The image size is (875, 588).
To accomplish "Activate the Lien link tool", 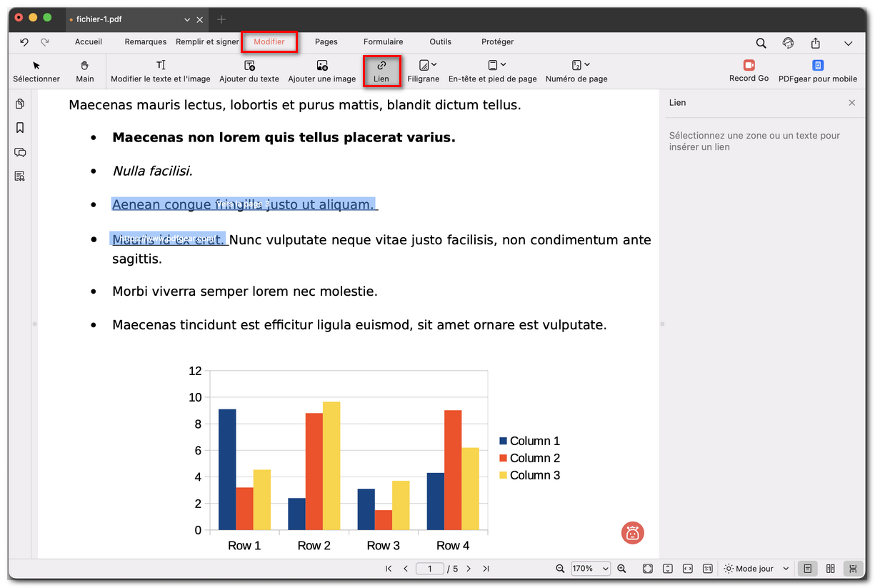I will tap(381, 71).
